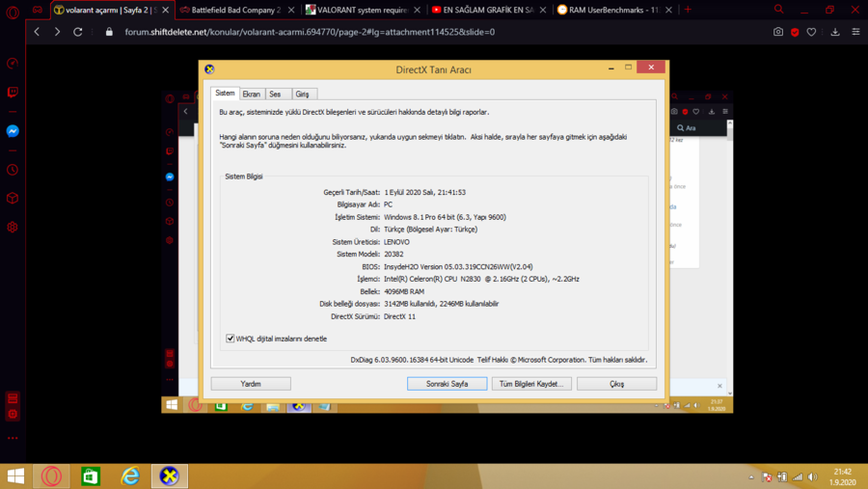The image size is (868, 489).
Task: Open Messenger panel in Opera sidebar
Action: point(13,131)
